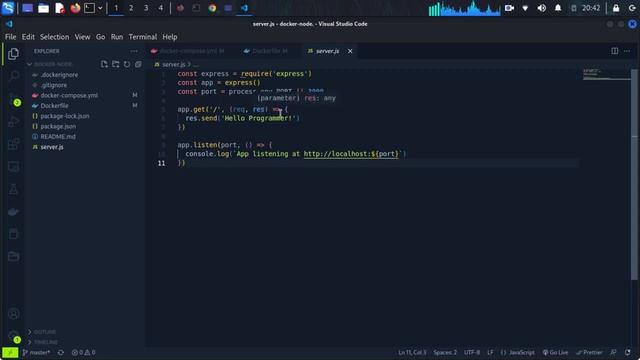
Task: Open the Search view in the activity bar
Action: [x=13, y=76]
